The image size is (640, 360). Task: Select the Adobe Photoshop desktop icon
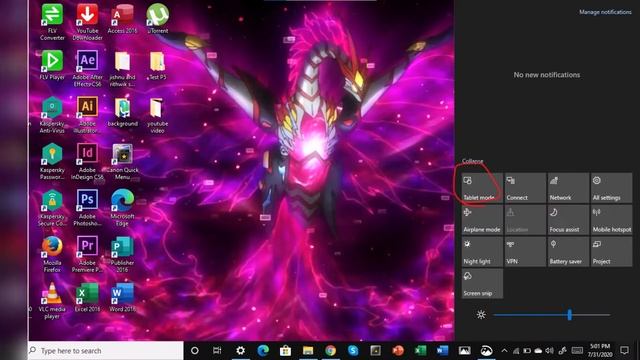point(87,208)
